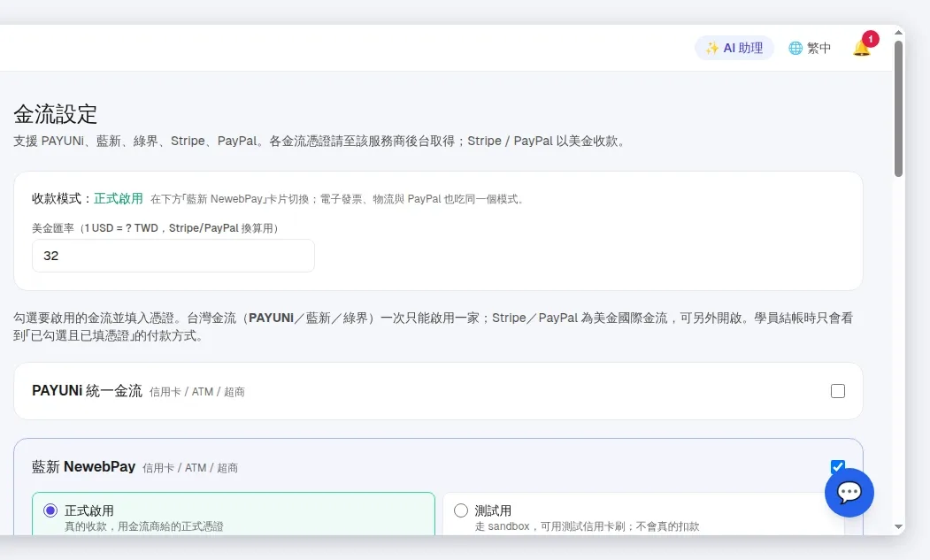Click the 藍新 NewebPay card title
Screen dimensions: 930x560
(84, 467)
